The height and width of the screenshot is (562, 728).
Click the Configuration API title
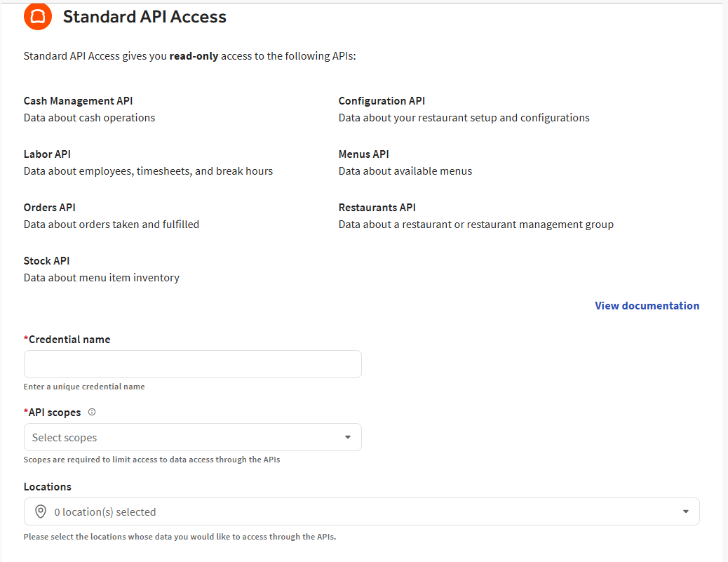point(382,101)
